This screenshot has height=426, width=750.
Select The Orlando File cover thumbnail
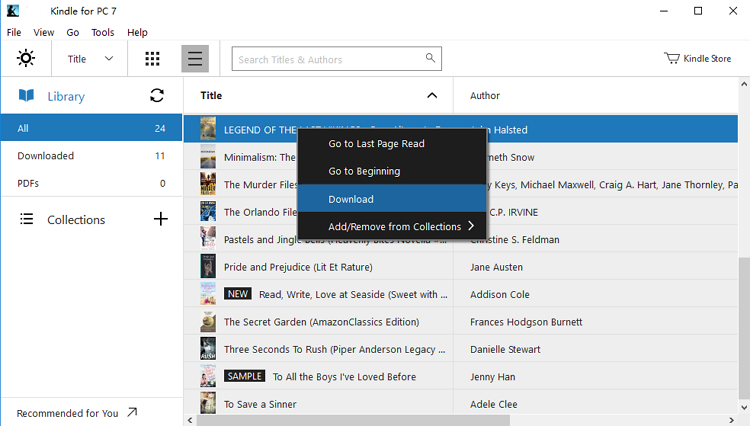coord(208,211)
